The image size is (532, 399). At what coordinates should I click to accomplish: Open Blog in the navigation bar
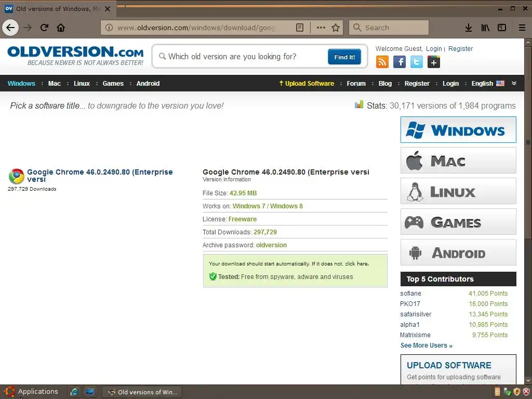point(385,84)
